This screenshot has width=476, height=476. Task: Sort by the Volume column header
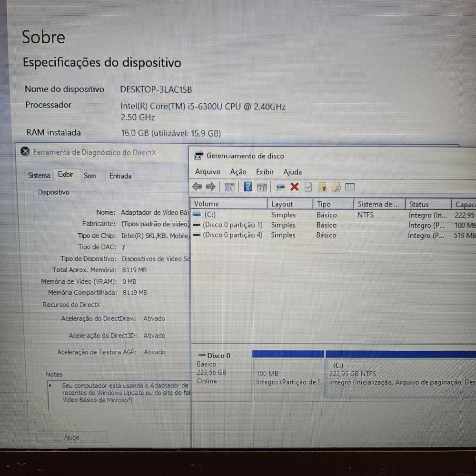click(229, 204)
